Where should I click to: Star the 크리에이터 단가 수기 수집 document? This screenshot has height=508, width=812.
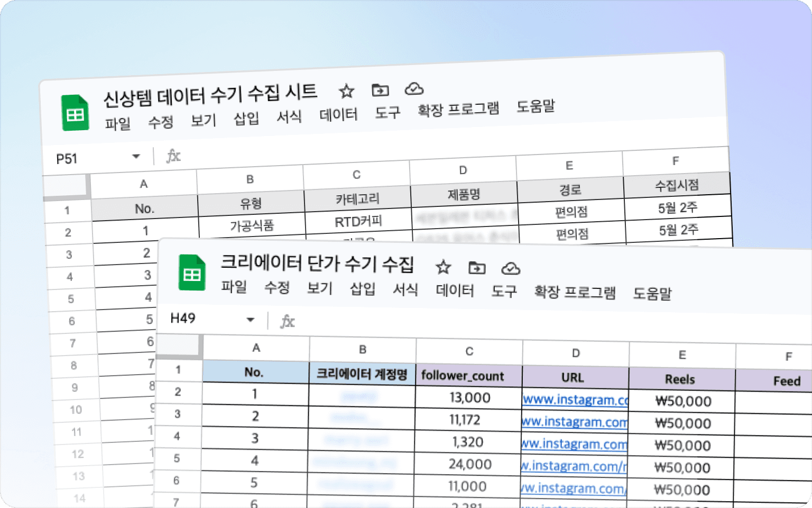443,267
